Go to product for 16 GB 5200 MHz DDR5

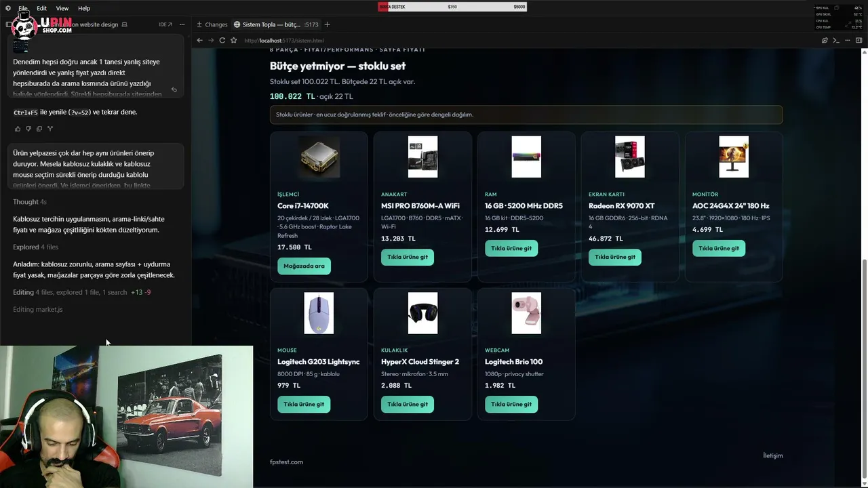click(511, 248)
